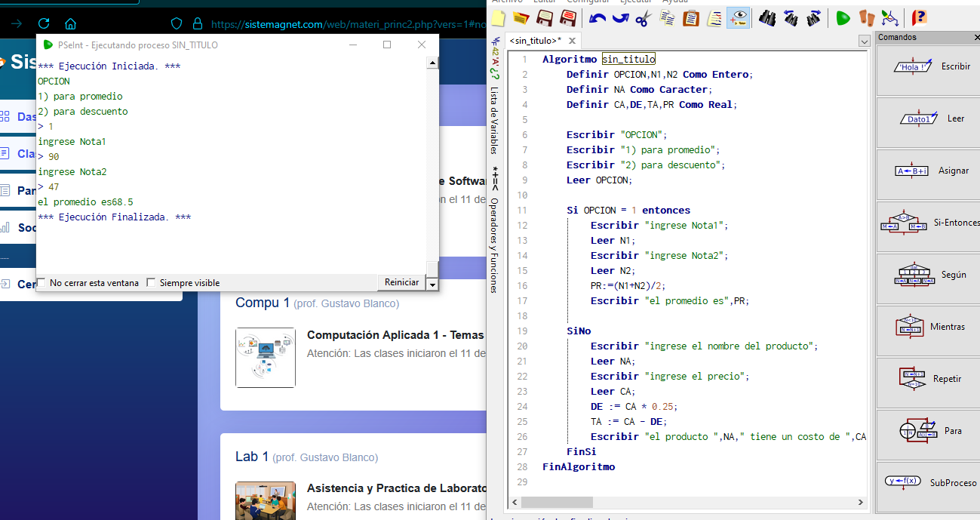Click editor horizontal scrollbar left arrow

(x=515, y=502)
